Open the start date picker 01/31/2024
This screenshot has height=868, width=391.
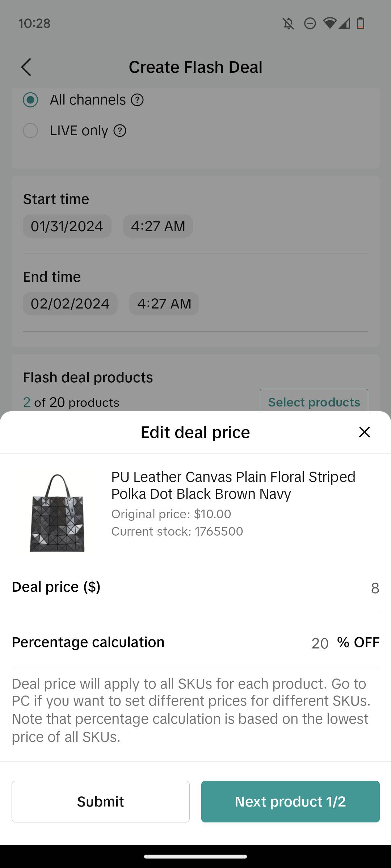click(x=67, y=226)
